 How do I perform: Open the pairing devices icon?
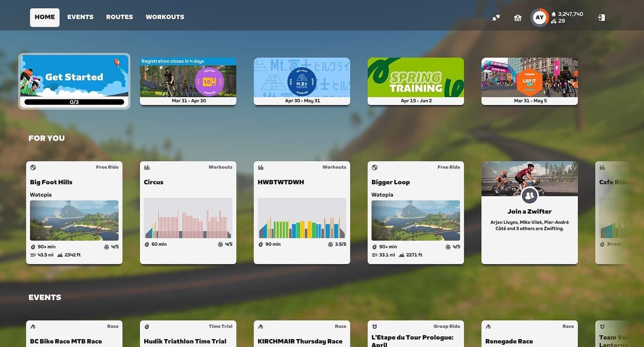click(496, 18)
